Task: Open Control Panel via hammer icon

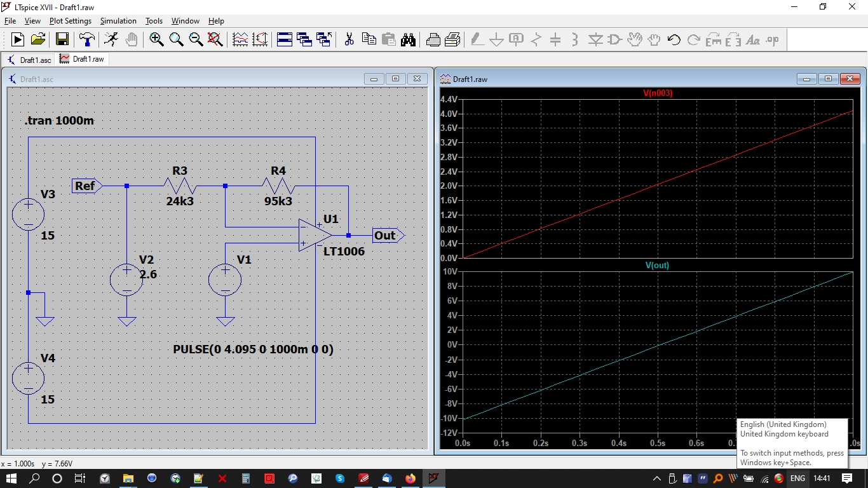Action: 87,39
